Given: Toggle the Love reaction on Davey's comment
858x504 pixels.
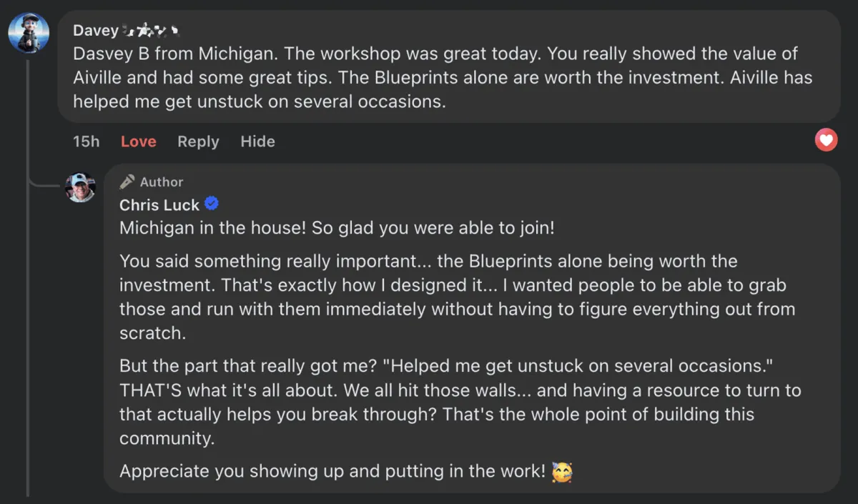Looking at the screenshot, I should click(x=138, y=142).
